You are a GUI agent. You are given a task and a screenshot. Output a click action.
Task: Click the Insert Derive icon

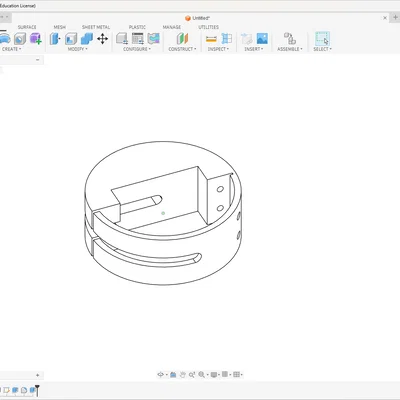[247, 39]
